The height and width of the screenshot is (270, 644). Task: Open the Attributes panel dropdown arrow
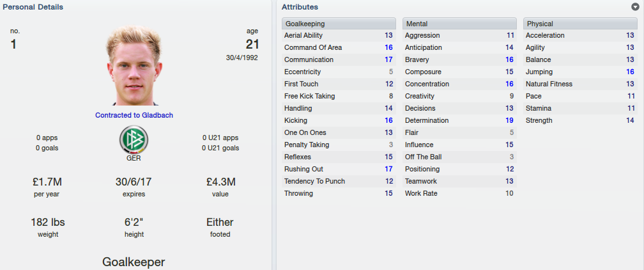pyautogui.click(x=636, y=7)
